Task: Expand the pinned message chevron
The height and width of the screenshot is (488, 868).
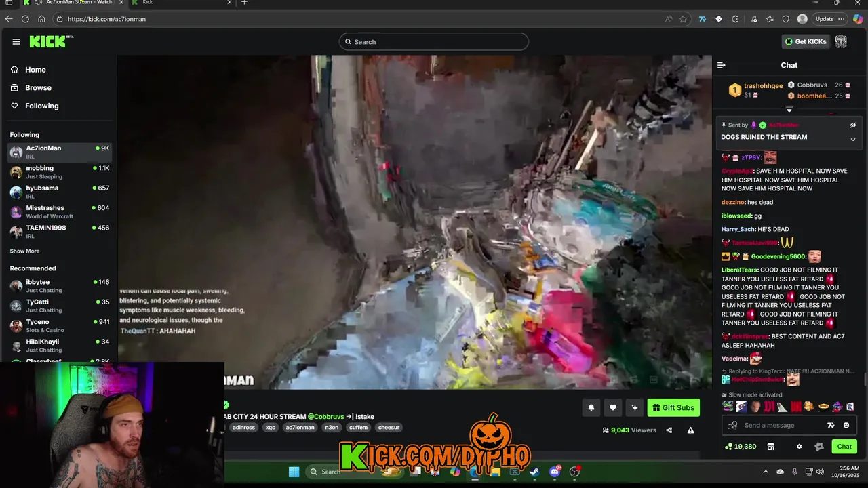Action: [x=853, y=140]
